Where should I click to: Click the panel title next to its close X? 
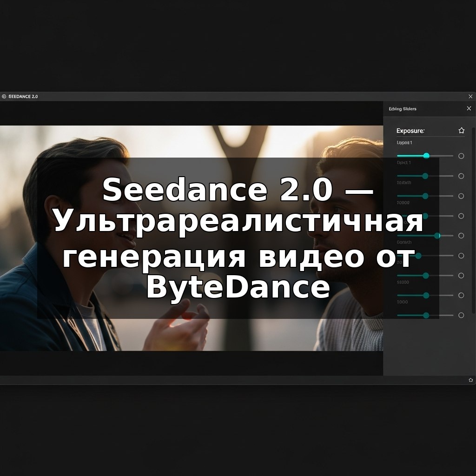403,109
